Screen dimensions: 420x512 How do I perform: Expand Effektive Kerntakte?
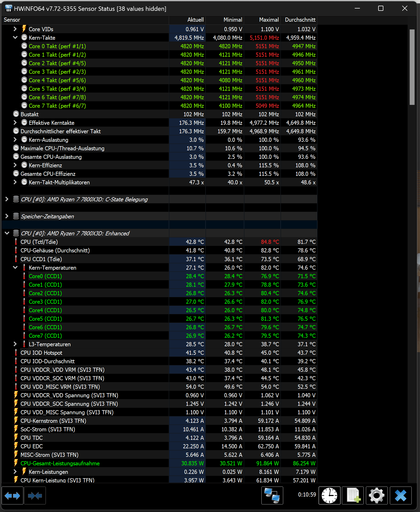tap(15, 122)
